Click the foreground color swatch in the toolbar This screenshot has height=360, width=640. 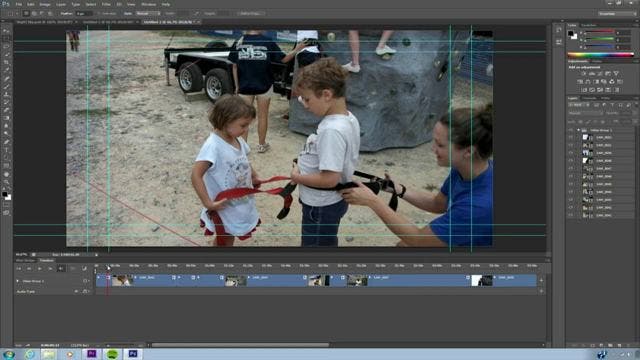pyautogui.click(x=4, y=195)
